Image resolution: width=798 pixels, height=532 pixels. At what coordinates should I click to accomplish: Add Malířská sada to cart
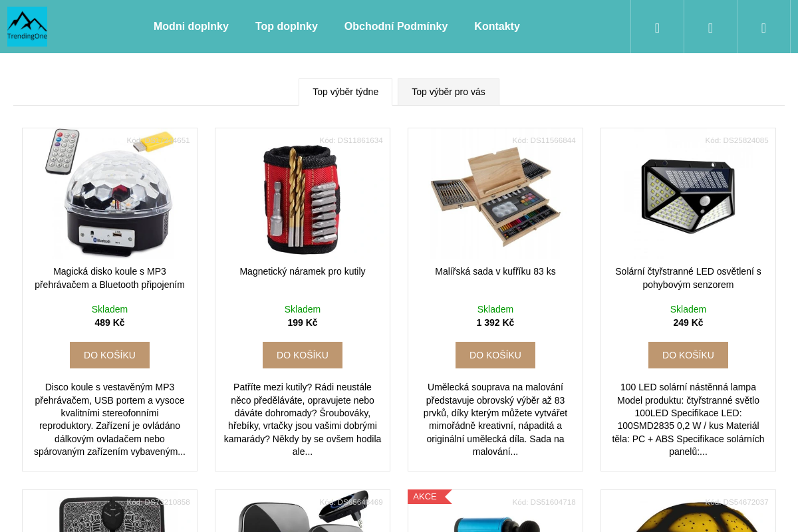tap(495, 355)
